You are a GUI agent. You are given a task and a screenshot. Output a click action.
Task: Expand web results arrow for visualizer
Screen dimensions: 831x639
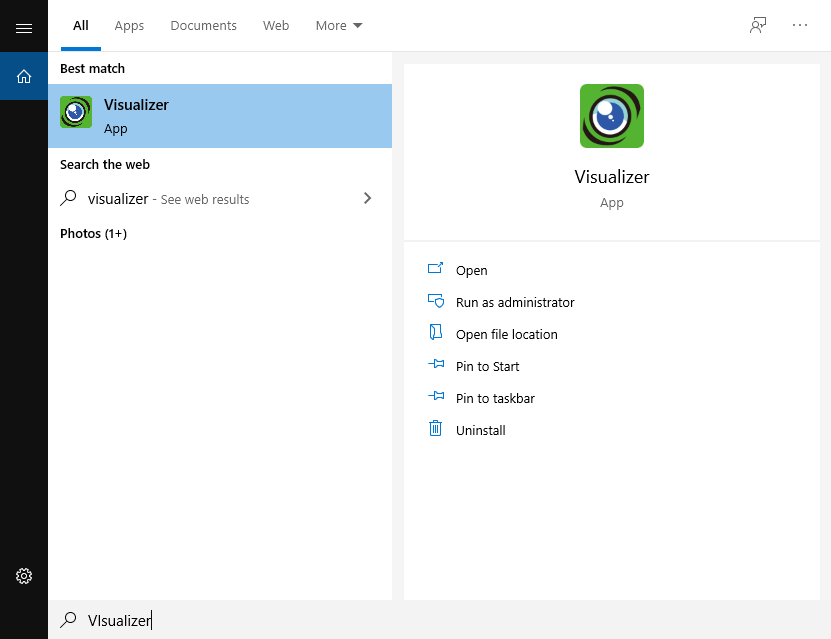coord(367,198)
